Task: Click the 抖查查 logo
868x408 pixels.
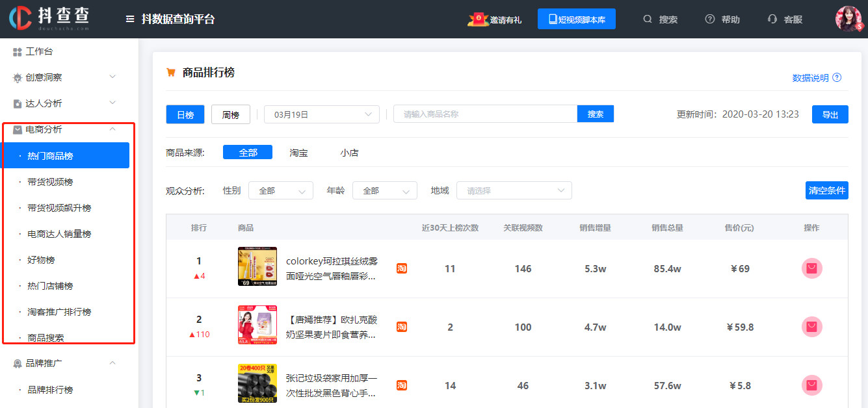Action: coord(49,18)
